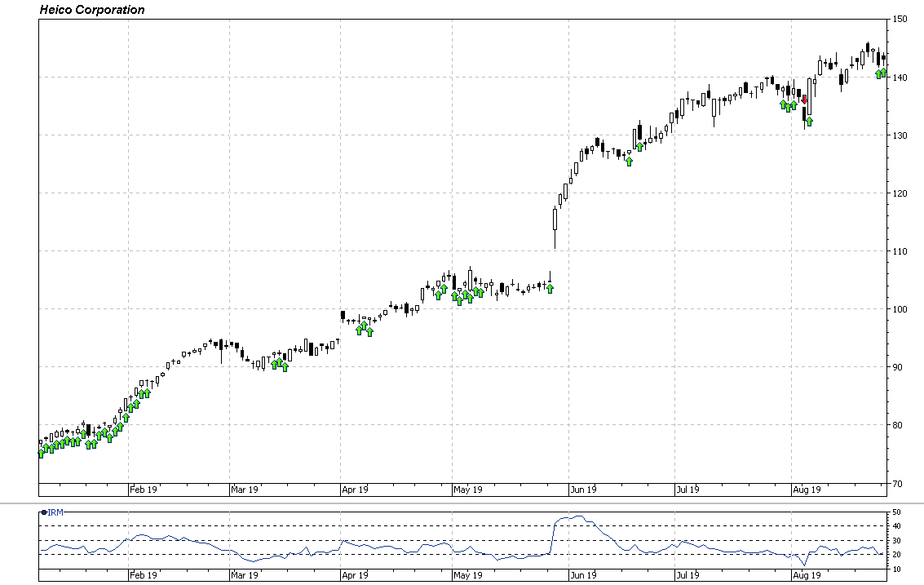
Task: Click the 110 price axis label
Action: (x=900, y=251)
